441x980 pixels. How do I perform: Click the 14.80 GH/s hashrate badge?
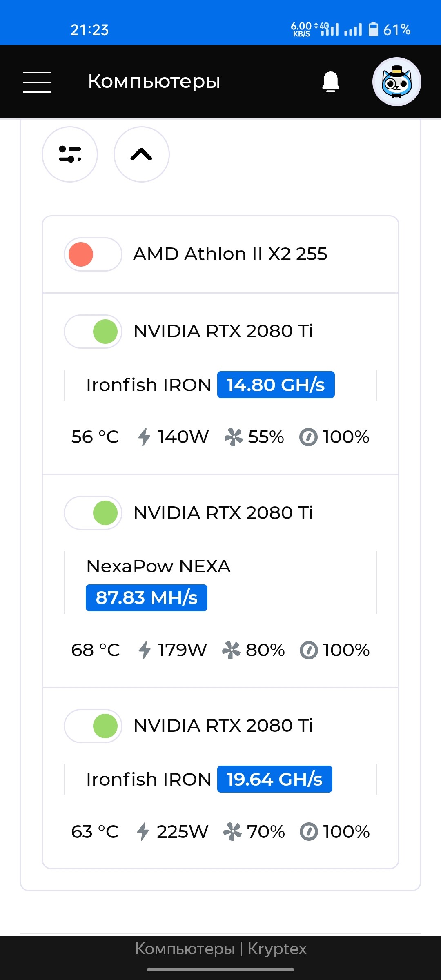(x=276, y=385)
